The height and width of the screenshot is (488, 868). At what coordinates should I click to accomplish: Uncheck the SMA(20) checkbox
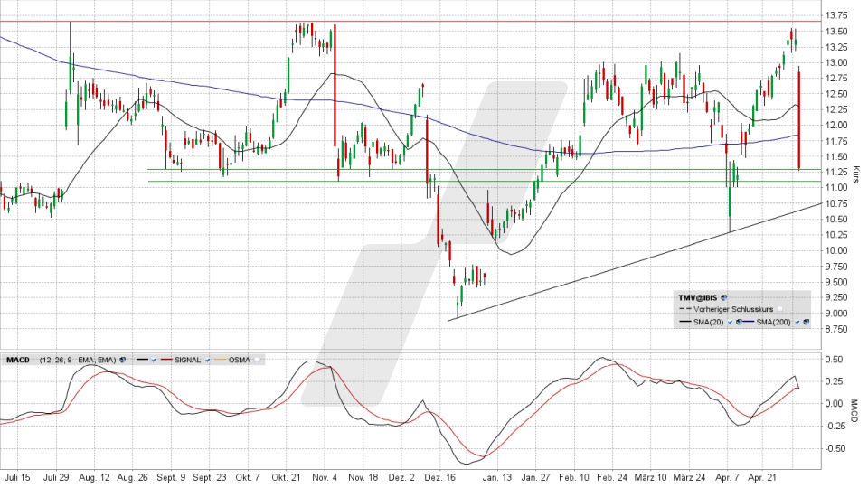(731, 322)
